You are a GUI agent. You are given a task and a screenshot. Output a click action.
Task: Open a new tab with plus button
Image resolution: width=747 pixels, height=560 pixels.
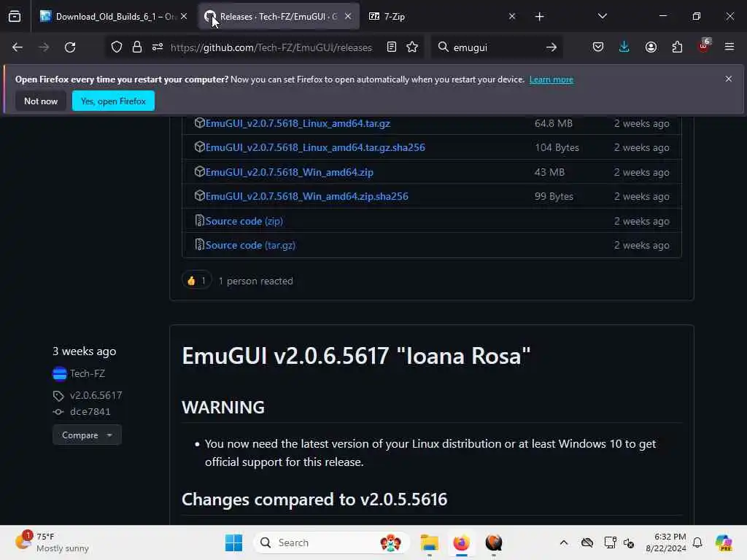click(x=539, y=17)
